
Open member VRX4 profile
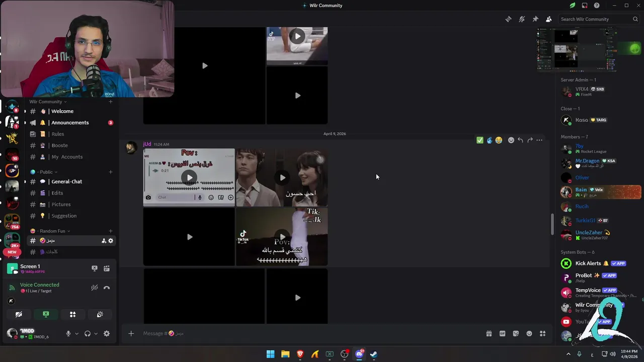coord(601,92)
